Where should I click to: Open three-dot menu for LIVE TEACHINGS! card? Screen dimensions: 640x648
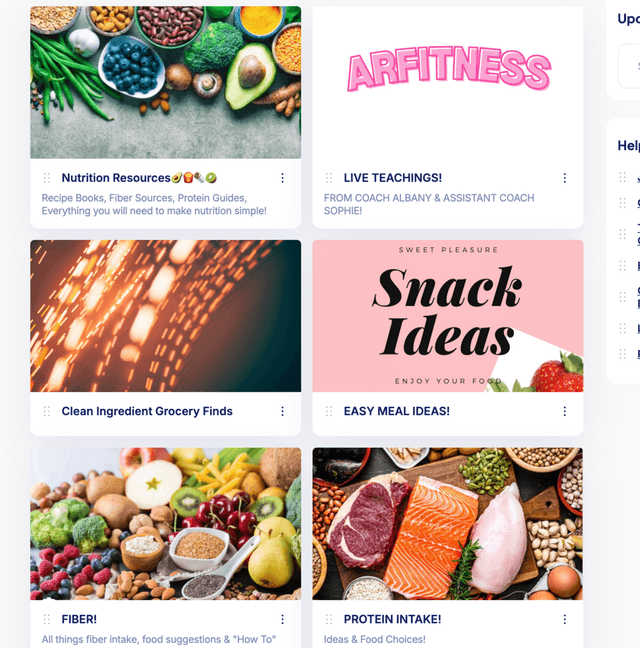(564, 178)
